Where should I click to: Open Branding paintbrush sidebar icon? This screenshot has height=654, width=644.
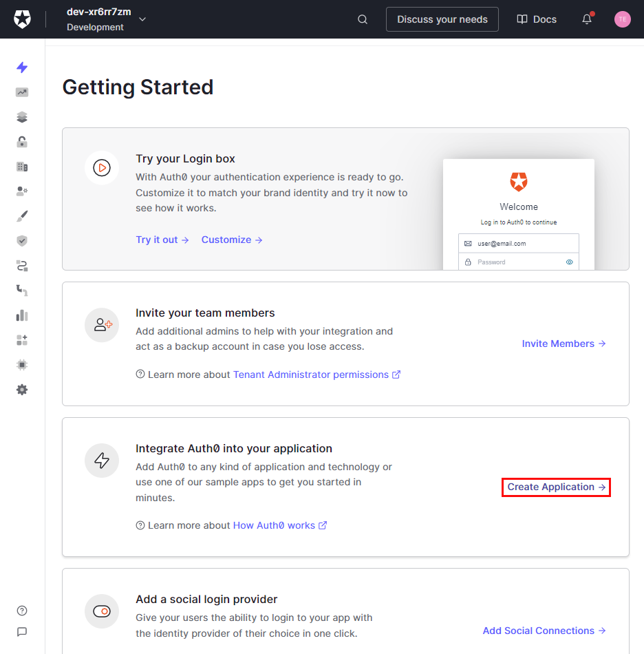(x=22, y=216)
